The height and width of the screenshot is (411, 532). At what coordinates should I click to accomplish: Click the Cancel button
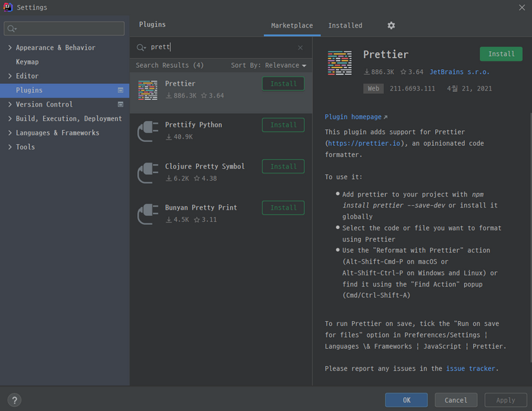tap(456, 400)
